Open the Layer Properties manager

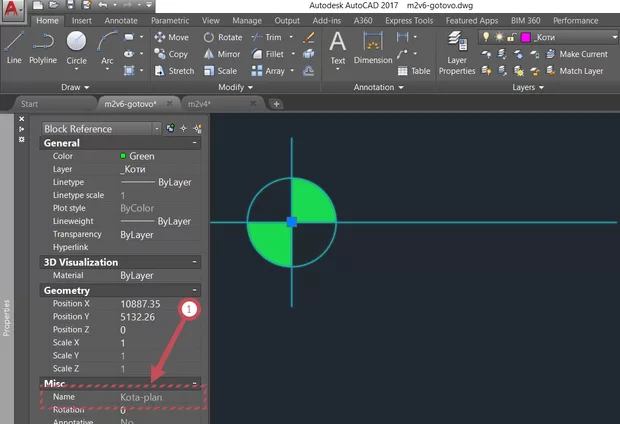coord(457,50)
